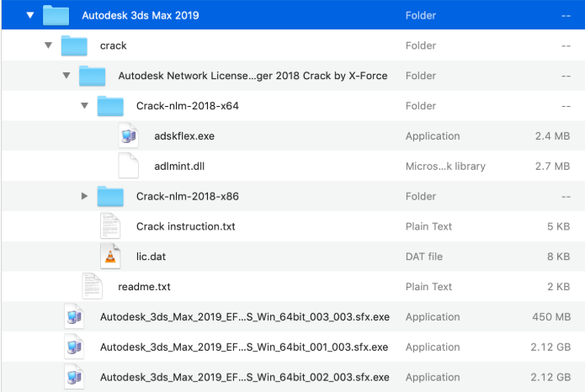Click the Application kind of adskflex.exe
Screen dimensions: 585x392
(x=433, y=135)
